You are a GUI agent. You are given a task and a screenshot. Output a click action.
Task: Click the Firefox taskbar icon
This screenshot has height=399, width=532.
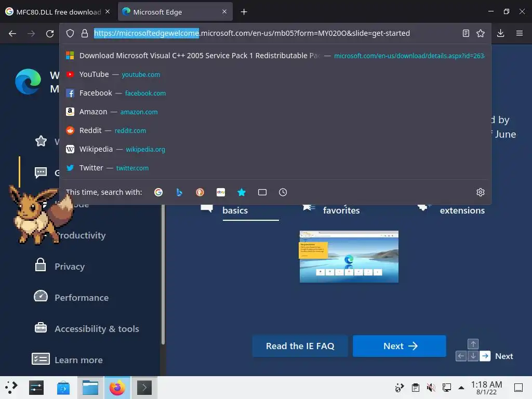pos(117,388)
